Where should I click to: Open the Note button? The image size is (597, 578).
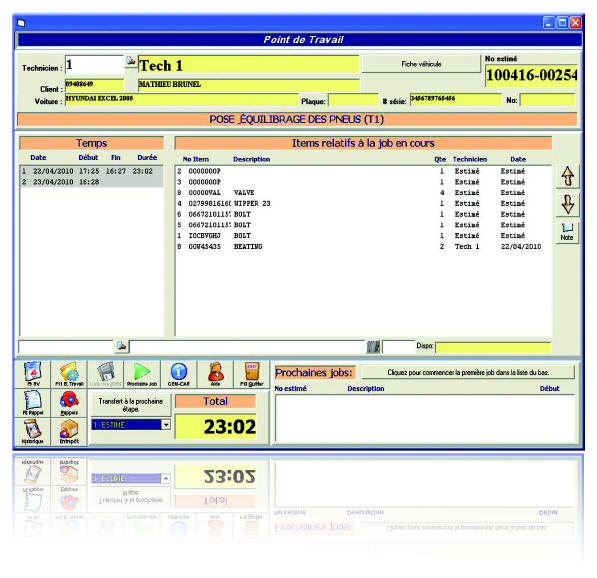pos(567,232)
